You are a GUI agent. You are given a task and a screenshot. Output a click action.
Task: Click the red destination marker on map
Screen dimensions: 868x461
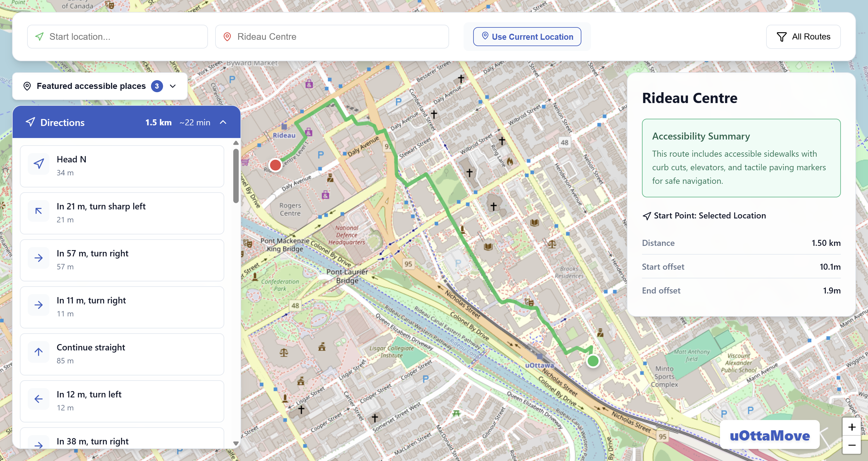275,165
